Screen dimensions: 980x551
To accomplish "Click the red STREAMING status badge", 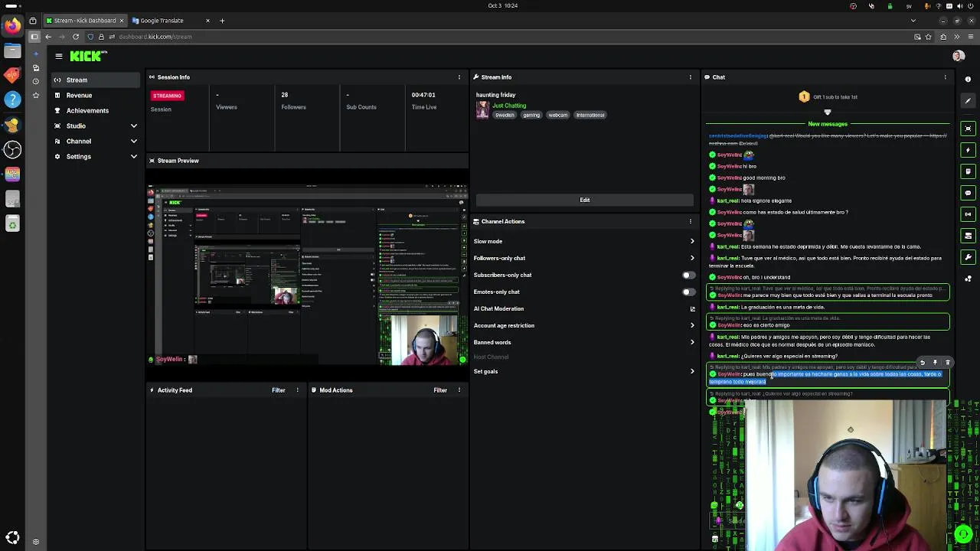I will (167, 96).
